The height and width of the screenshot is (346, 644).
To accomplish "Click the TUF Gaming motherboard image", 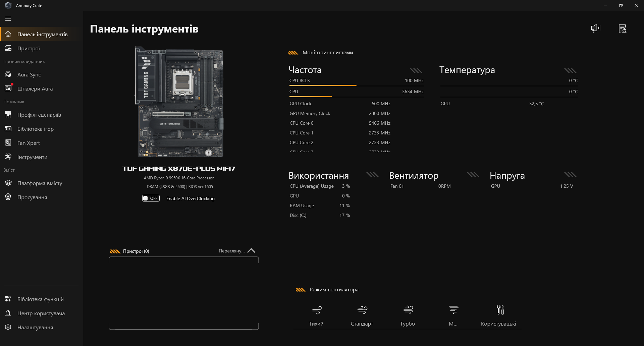I will pos(179,102).
